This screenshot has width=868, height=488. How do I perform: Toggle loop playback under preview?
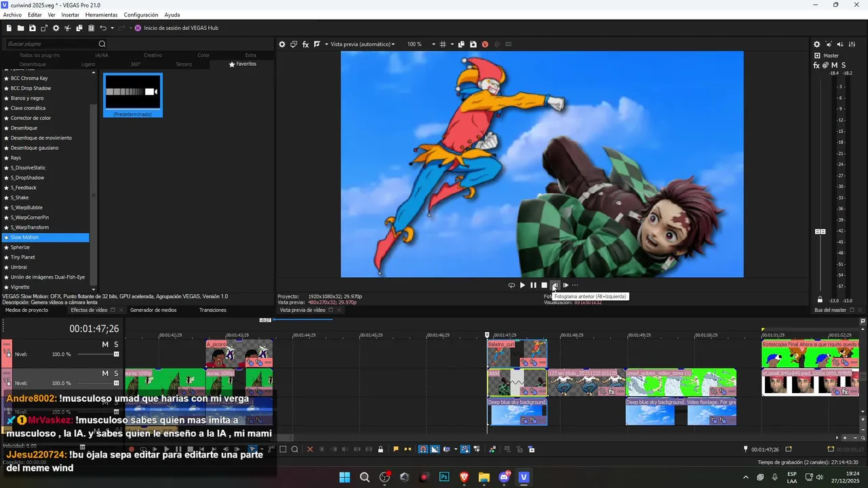[x=511, y=285]
